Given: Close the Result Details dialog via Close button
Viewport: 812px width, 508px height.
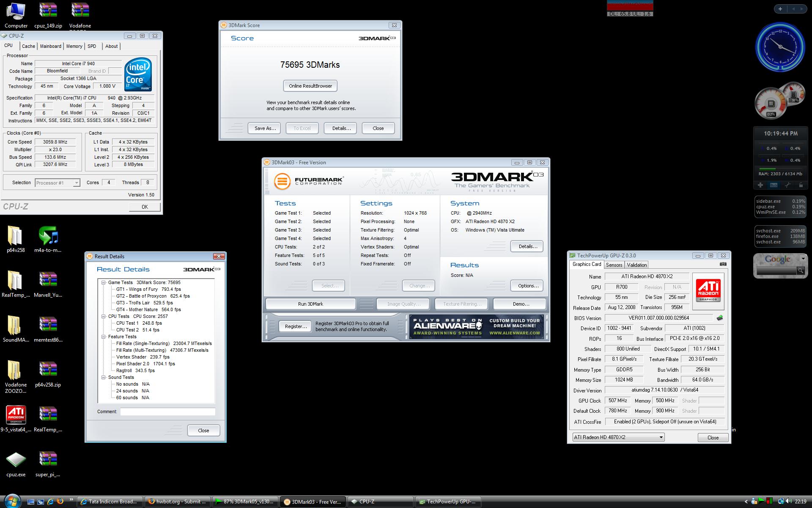Looking at the screenshot, I should pos(203,431).
